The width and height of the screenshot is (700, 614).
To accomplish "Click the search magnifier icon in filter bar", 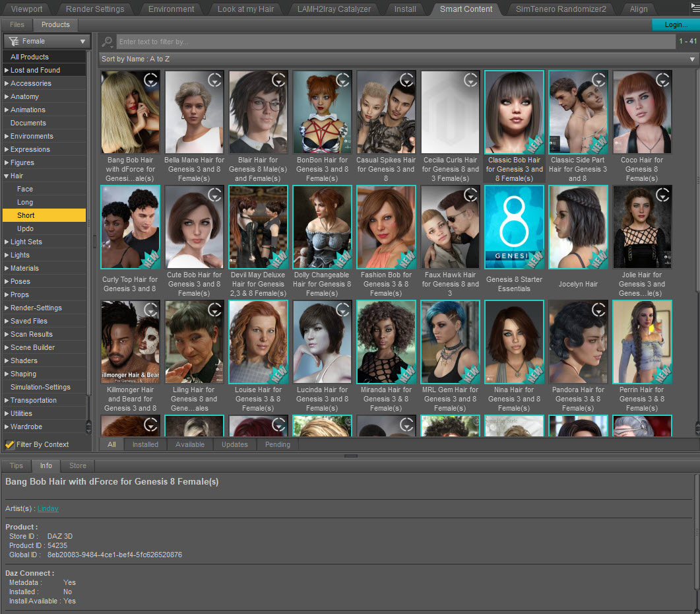I will [x=108, y=42].
